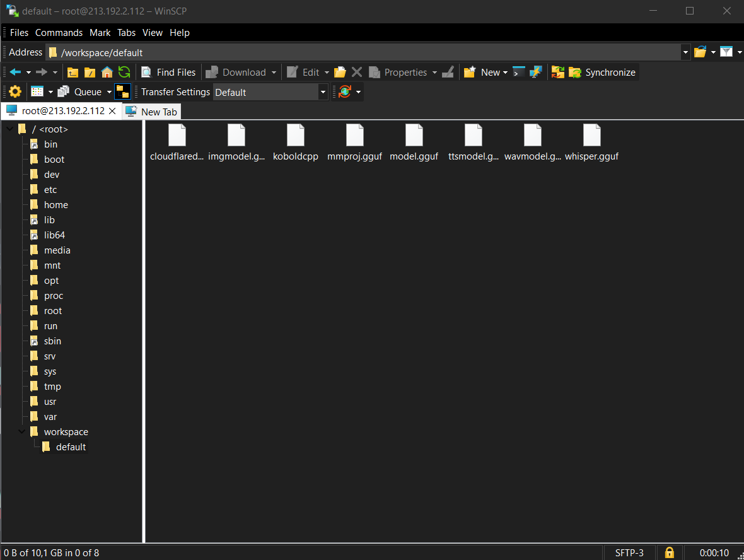Open the Mark menu

click(100, 33)
